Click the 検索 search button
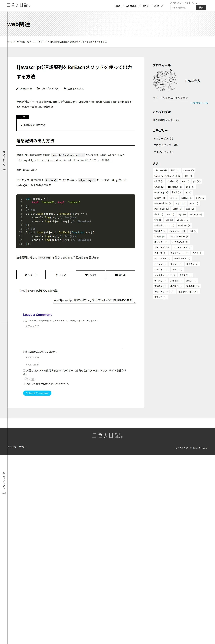Viewport: 215px width, 644px height. (x=201, y=8)
